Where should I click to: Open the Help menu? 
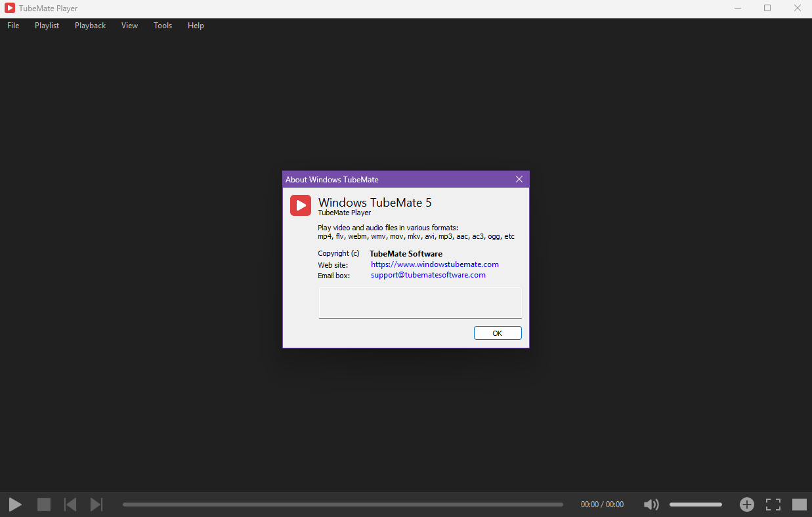196,26
